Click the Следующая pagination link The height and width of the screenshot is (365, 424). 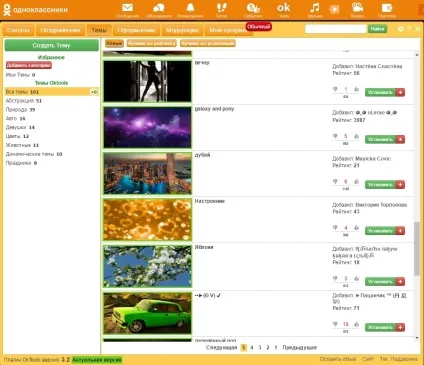(221, 347)
